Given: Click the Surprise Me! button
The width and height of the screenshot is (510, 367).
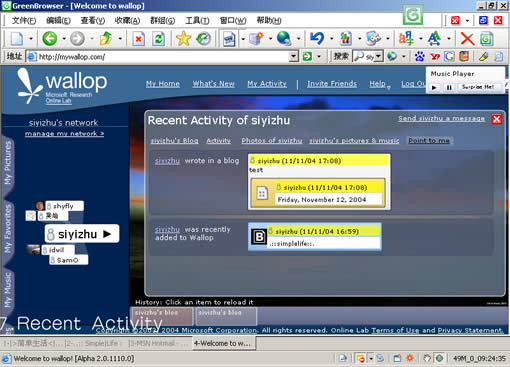Looking at the screenshot, I should 478,87.
